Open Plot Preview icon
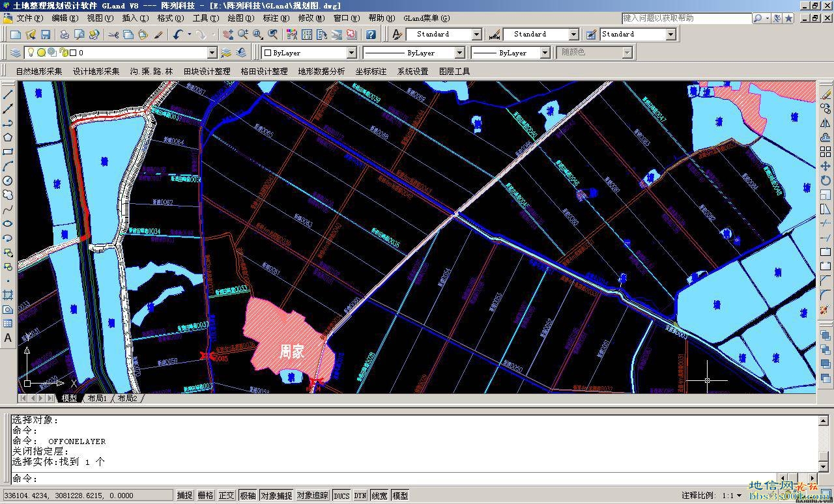This screenshot has width=834, height=504. tap(79, 35)
